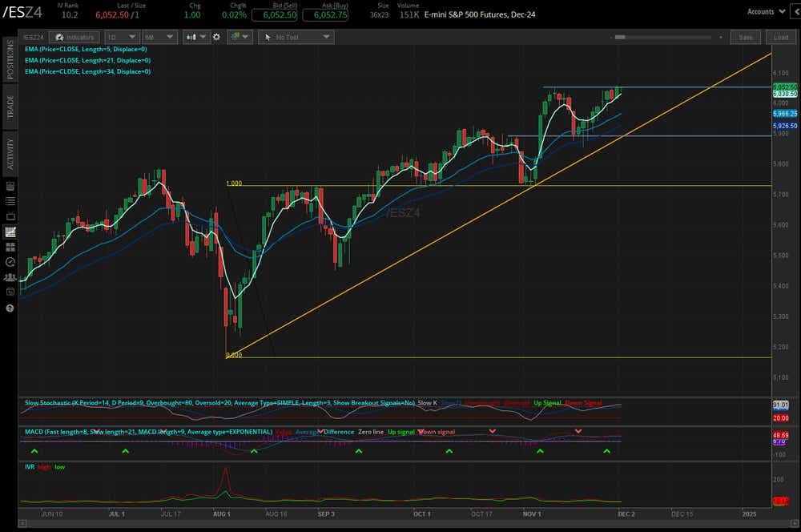Click the watchlist icon in left sidebar
801x532 pixels.
10,200
